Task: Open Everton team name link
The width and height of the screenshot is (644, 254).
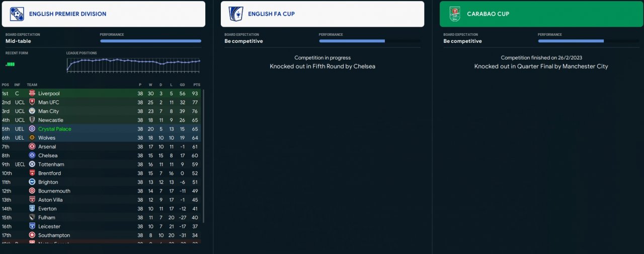Action: 46,209
